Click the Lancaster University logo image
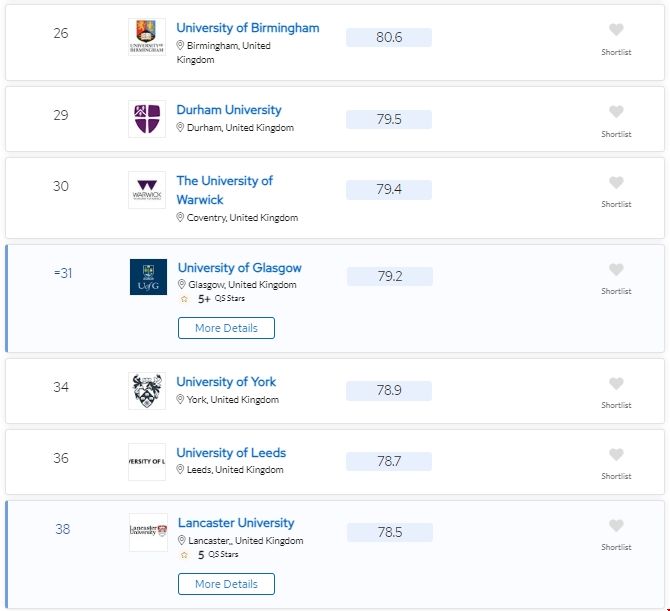Screen dimensions: 670x611 point(148,533)
